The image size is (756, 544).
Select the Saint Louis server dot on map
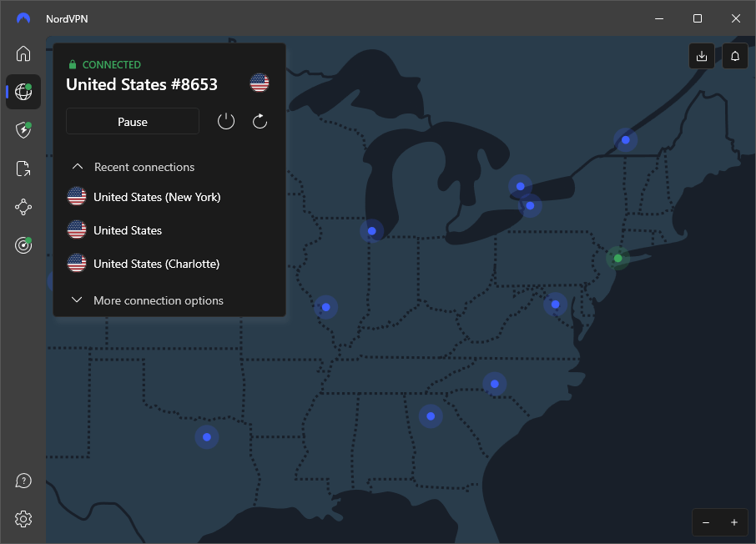point(326,307)
